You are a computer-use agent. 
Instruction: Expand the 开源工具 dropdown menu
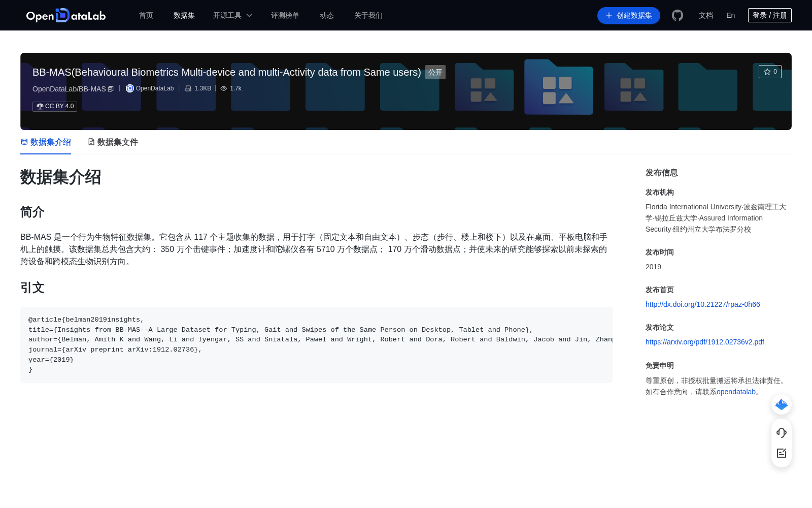pos(232,16)
